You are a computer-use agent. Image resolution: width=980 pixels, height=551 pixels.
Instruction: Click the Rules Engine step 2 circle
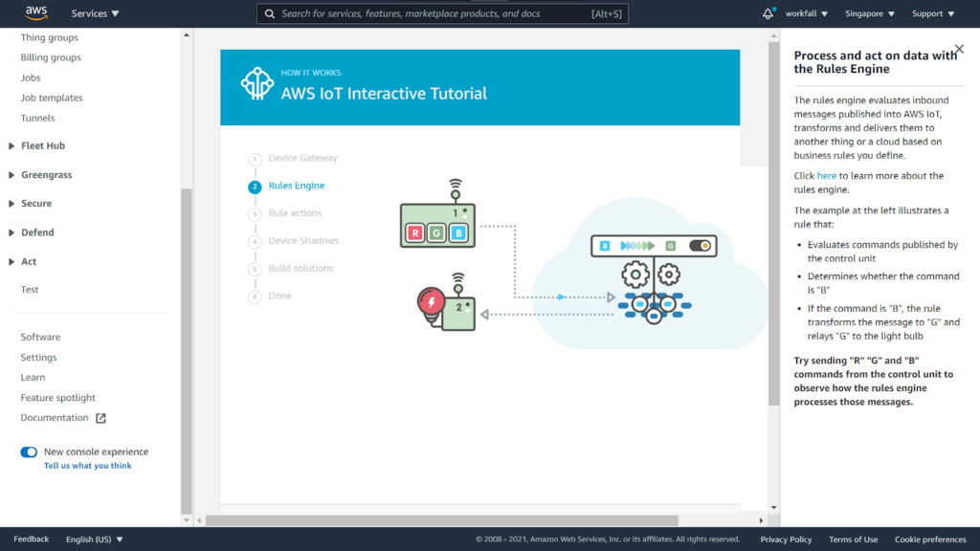point(255,187)
